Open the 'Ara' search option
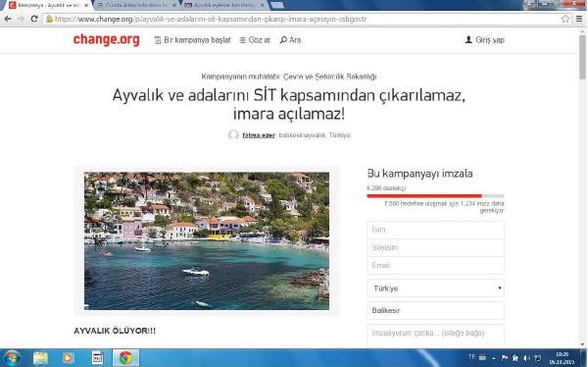The image size is (588, 367). (290, 40)
